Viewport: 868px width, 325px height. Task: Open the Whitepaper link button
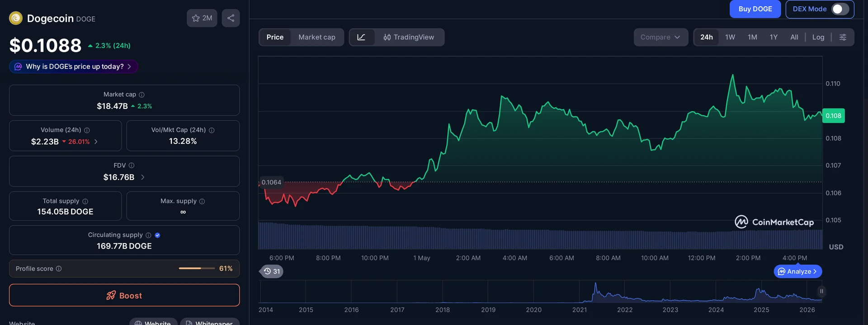coord(210,322)
